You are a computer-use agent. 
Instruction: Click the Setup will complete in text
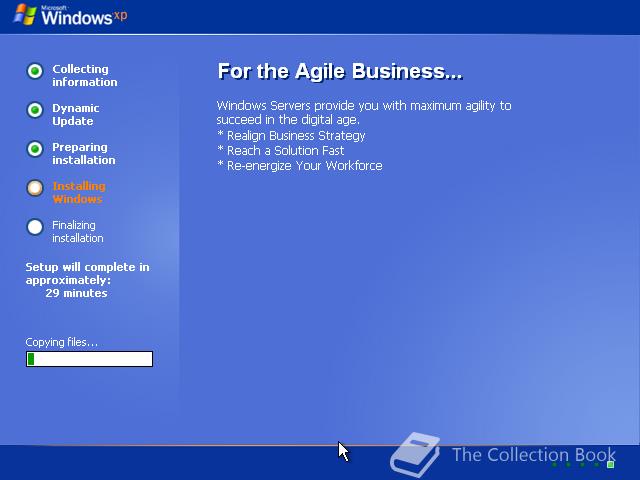(87, 267)
